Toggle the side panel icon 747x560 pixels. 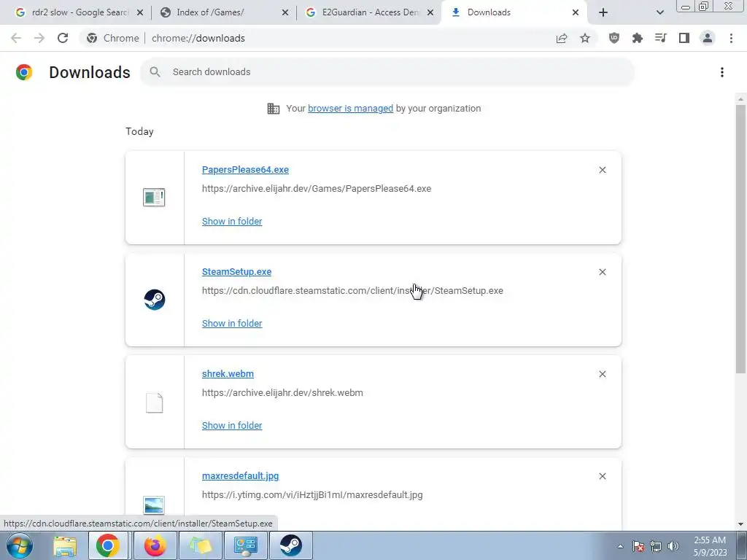point(684,38)
